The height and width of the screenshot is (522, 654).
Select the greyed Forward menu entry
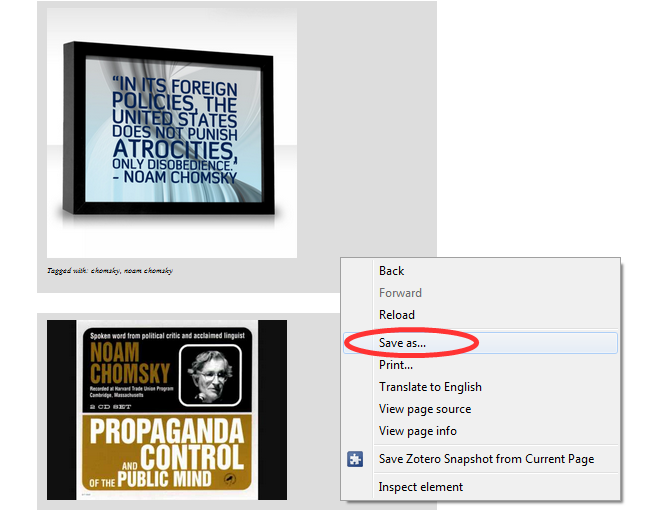tap(480, 293)
